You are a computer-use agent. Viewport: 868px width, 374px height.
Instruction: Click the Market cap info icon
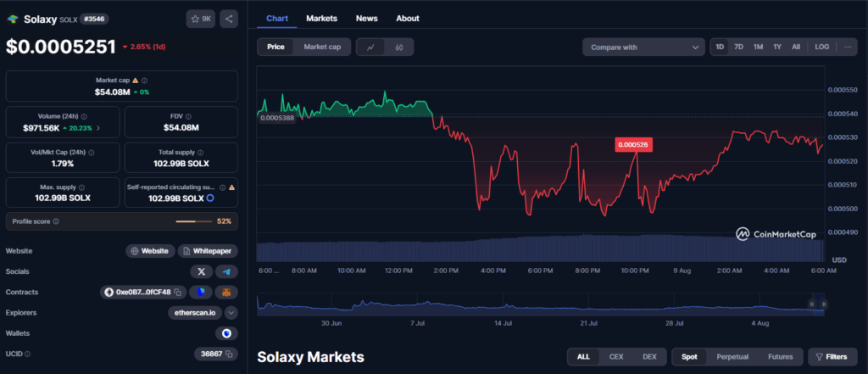pyautogui.click(x=144, y=81)
